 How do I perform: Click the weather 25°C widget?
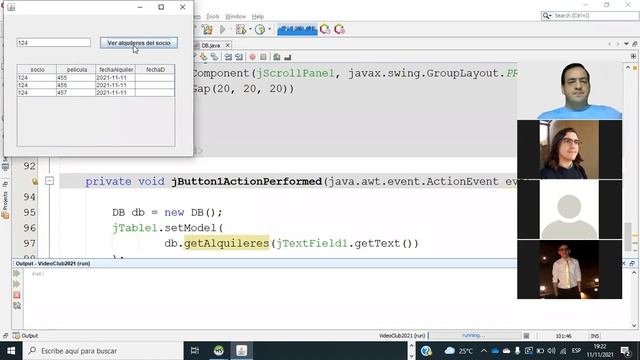pos(459,351)
